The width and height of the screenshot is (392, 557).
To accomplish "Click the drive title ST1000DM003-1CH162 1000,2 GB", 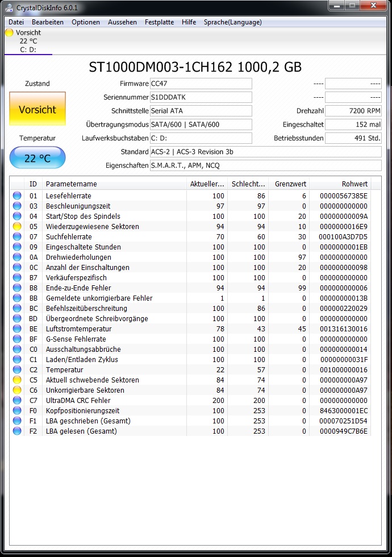I will [195, 67].
